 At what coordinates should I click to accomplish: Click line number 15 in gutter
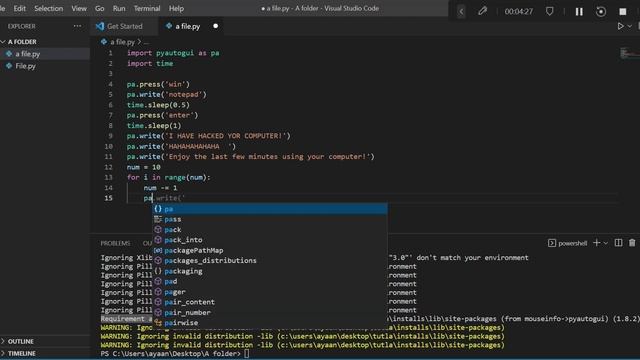108,198
